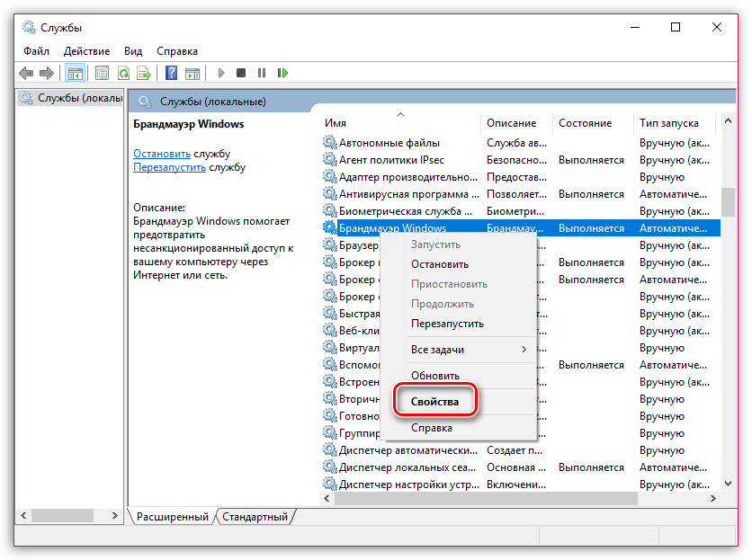Sort by the Тип запуска column header
The height and width of the screenshot is (560, 752).
tap(675, 123)
